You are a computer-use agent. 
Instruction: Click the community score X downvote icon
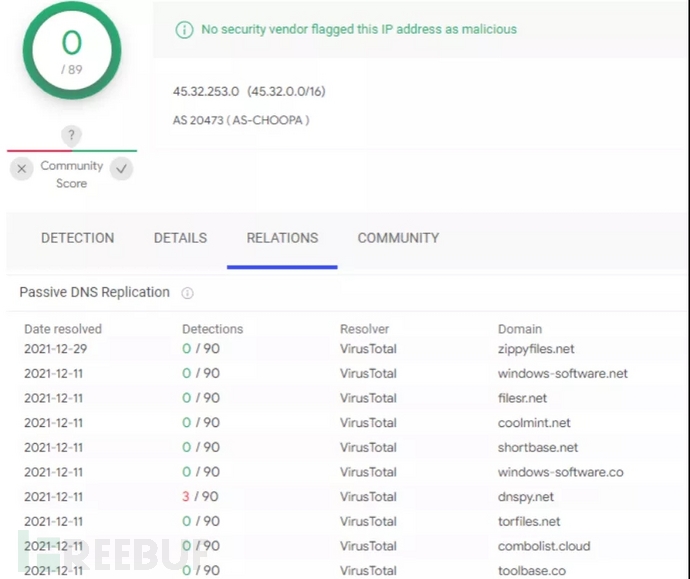click(22, 169)
